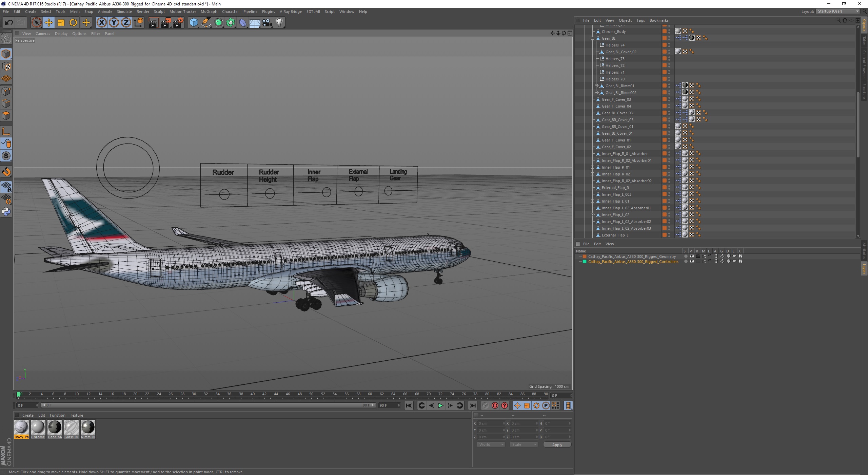Toggle the X axis lock
Screen dimensions: 868x475
pos(101,23)
